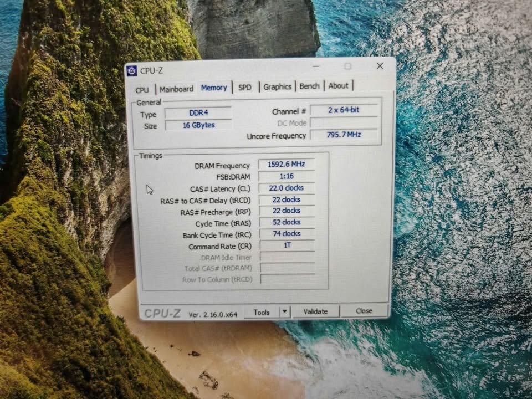Click the Close button at bottom
The image size is (532, 399).
pyautogui.click(x=364, y=311)
